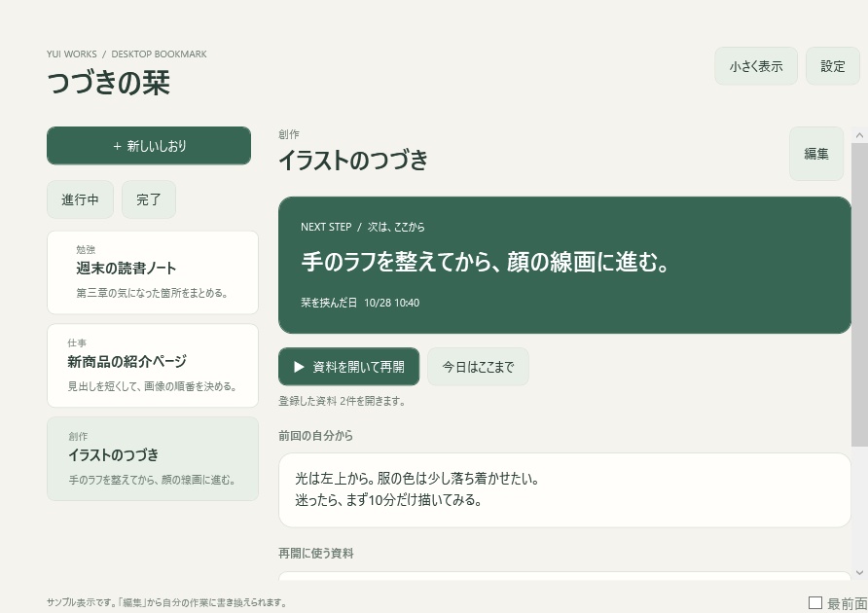Click the NEXT STEP green panel text
This screenshot has height=613, width=868.
click(485, 262)
